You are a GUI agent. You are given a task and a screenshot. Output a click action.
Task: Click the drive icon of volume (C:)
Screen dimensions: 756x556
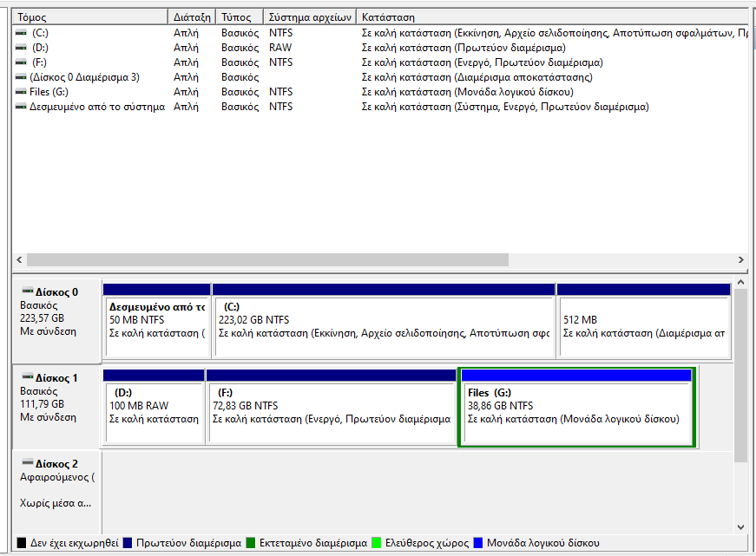click(21, 33)
